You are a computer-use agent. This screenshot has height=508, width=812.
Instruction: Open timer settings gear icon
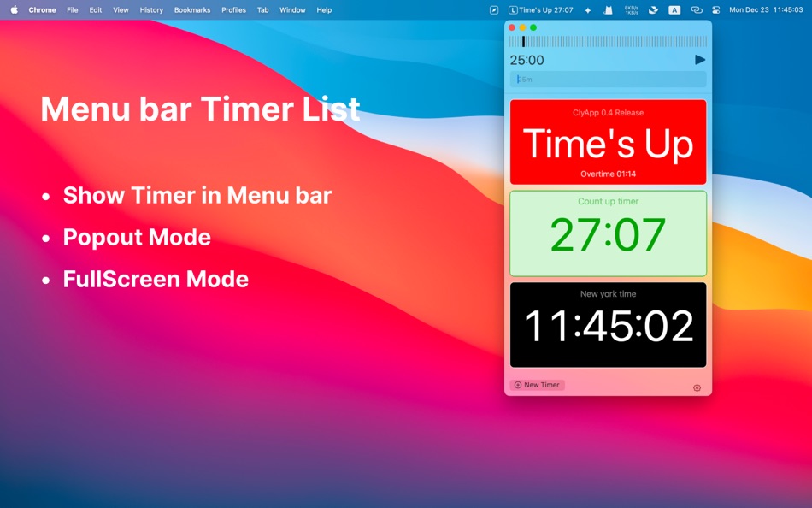tap(697, 387)
